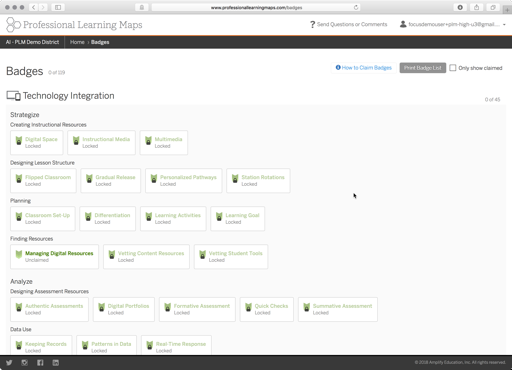Click the Designing Lesson Structure subheading
The height and width of the screenshot is (370, 512).
(x=42, y=163)
